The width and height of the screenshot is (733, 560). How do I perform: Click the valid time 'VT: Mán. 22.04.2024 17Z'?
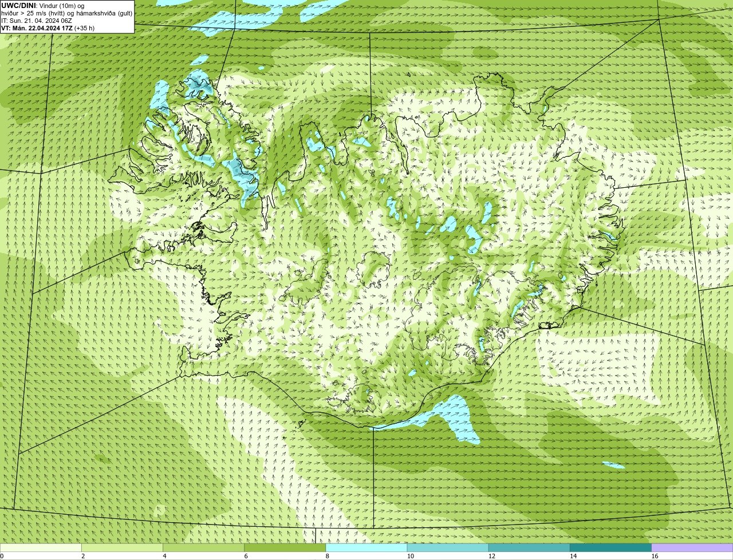[37, 28]
